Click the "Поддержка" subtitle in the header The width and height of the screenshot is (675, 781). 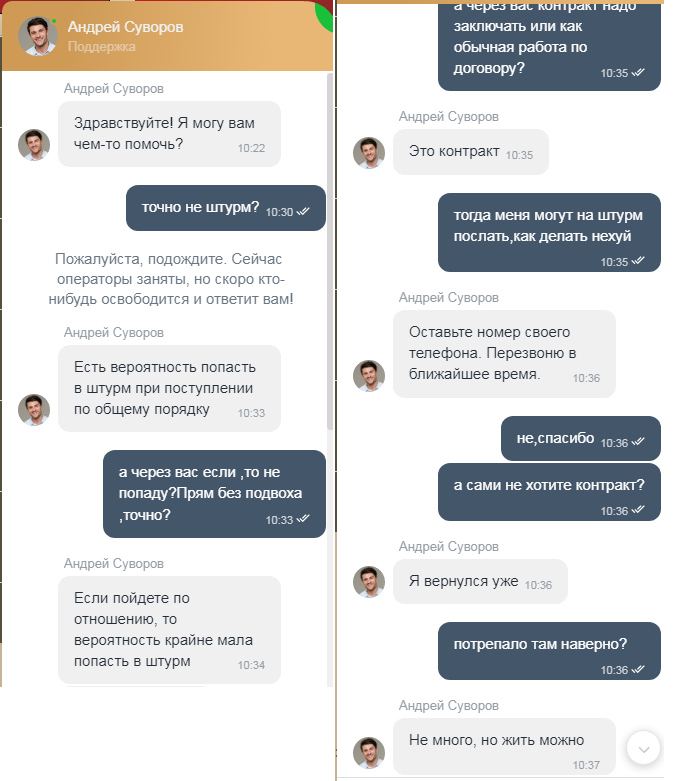point(102,47)
